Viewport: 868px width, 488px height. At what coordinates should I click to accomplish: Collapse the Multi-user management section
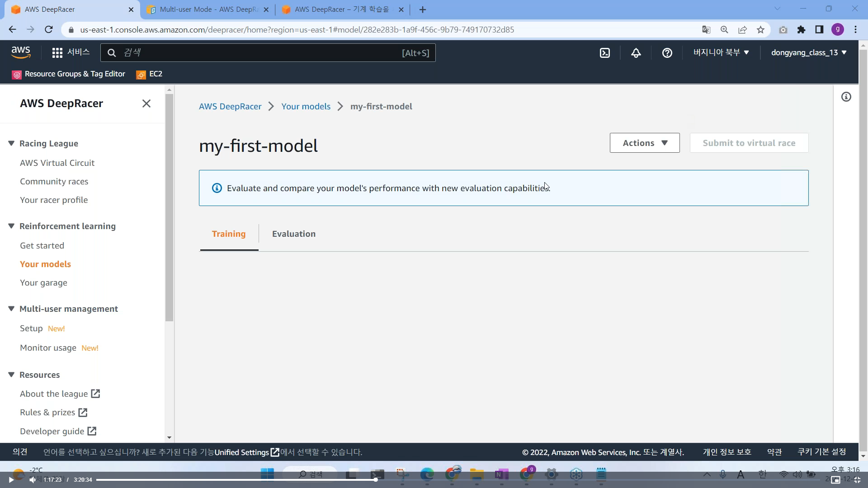[x=11, y=309]
